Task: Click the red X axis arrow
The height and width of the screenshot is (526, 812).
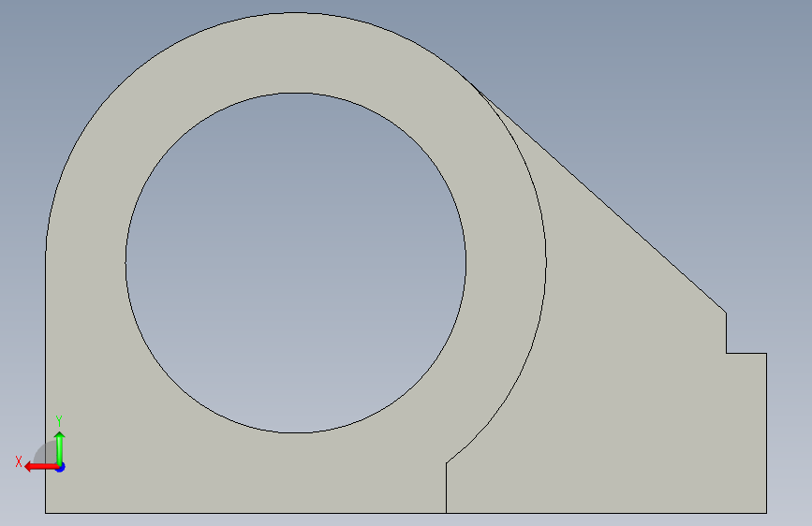Action: (40, 467)
